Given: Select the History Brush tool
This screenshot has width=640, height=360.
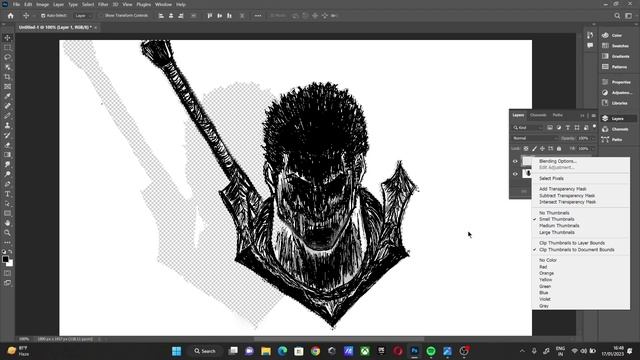Looking at the screenshot, I should coord(7,135).
